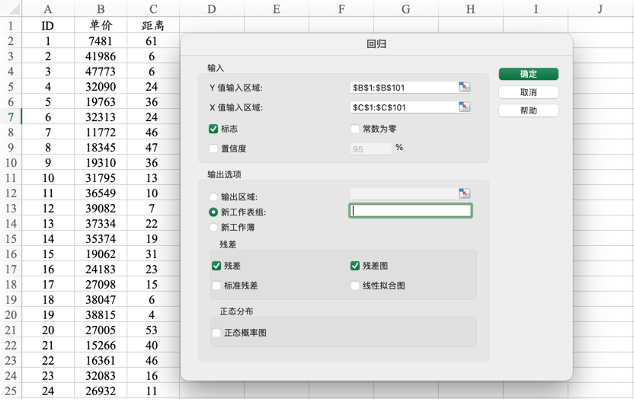Click range selector icon beside 输出区域 field
This screenshot has height=400, width=634.
coord(464,192)
